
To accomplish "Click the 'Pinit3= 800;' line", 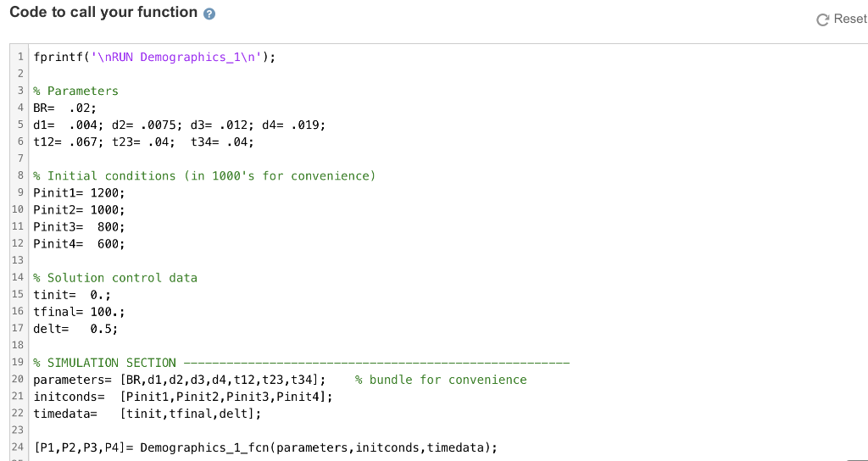I will point(79,227).
